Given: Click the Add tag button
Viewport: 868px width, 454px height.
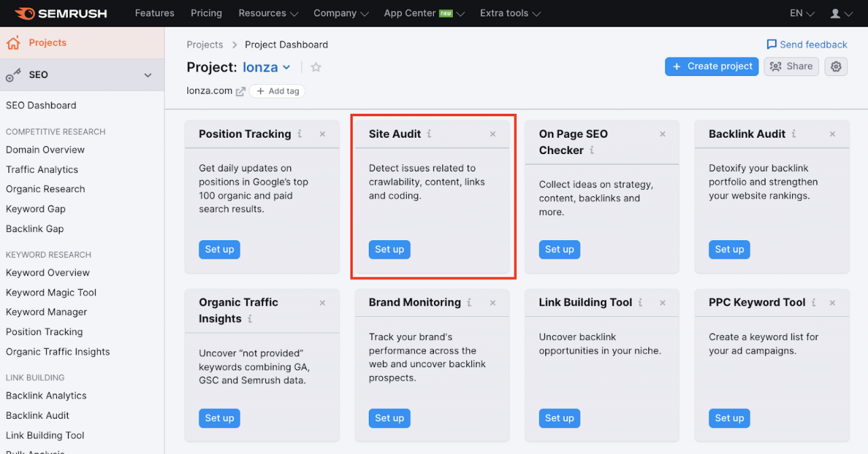Looking at the screenshot, I should (277, 91).
